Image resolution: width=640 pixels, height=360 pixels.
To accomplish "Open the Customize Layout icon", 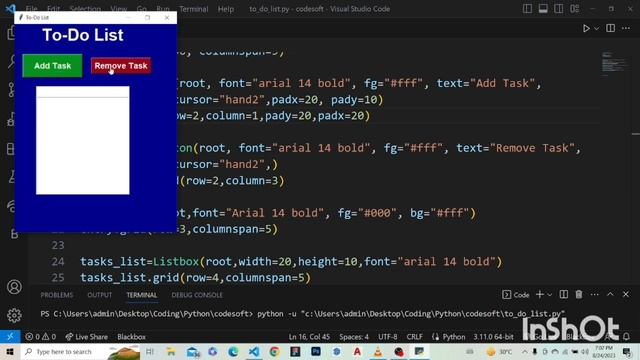I will tap(575, 9).
